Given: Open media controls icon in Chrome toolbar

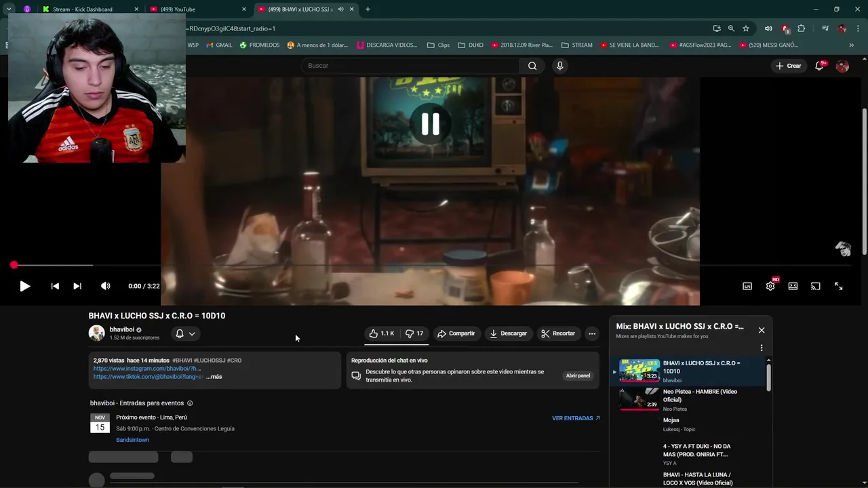Looking at the screenshot, I should 825,28.
